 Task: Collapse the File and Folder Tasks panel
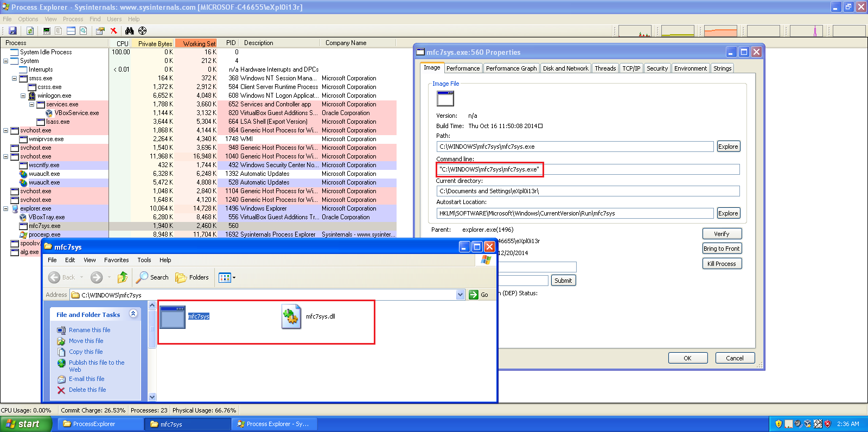click(x=133, y=314)
